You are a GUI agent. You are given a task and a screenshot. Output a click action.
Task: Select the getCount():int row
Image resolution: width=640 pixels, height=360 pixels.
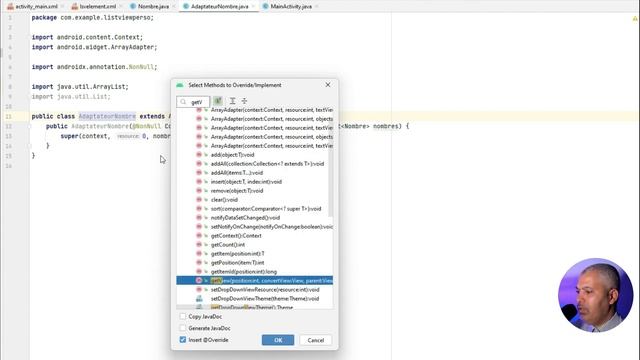[255, 244]
